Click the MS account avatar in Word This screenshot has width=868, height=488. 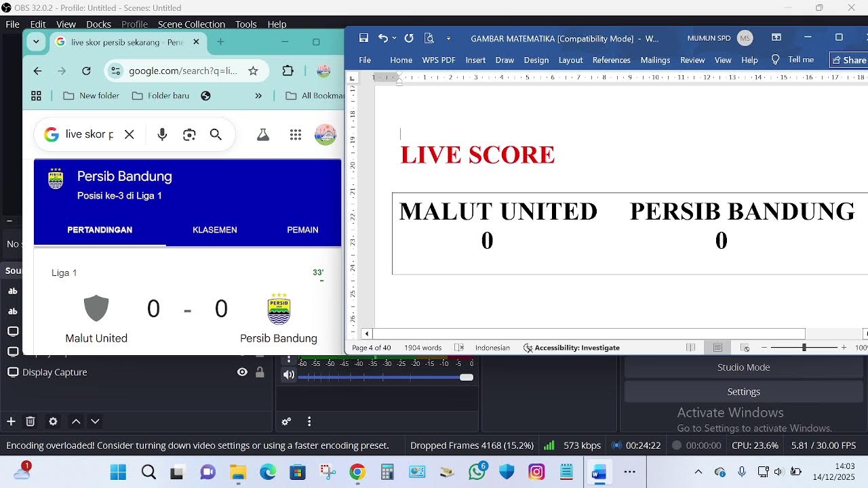coord(745,39)
